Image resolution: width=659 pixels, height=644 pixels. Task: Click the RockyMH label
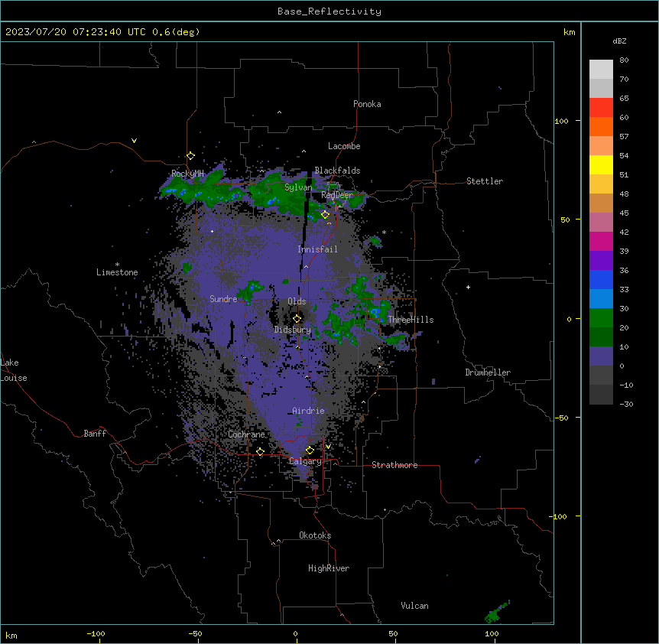tap(187, 174)
